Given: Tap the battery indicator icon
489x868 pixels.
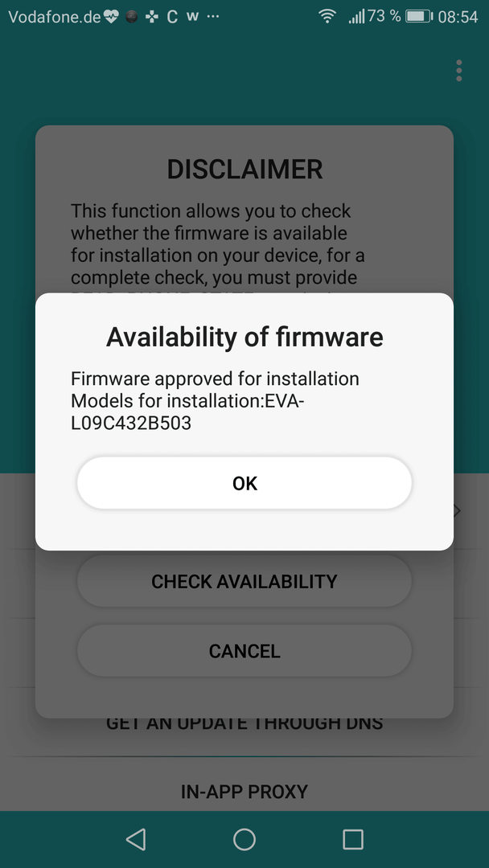Looking at the screenshot, I should [x=420, y=17].
